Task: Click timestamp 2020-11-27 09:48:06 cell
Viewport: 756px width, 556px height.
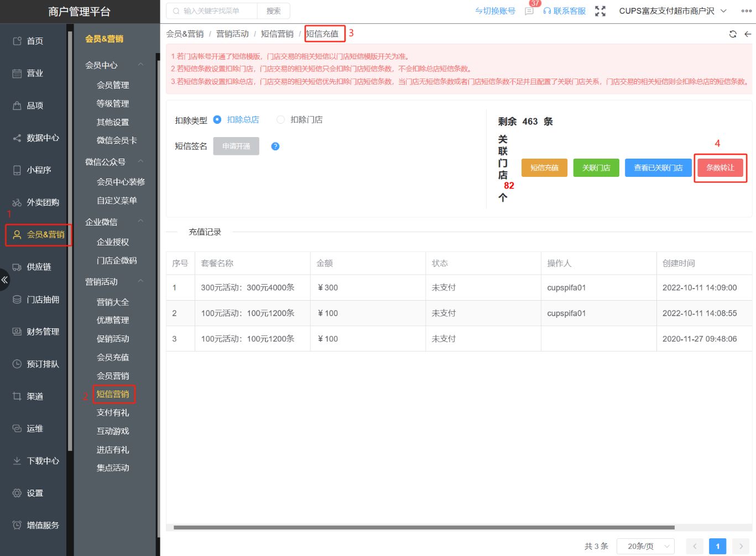Action: point(704,339)
